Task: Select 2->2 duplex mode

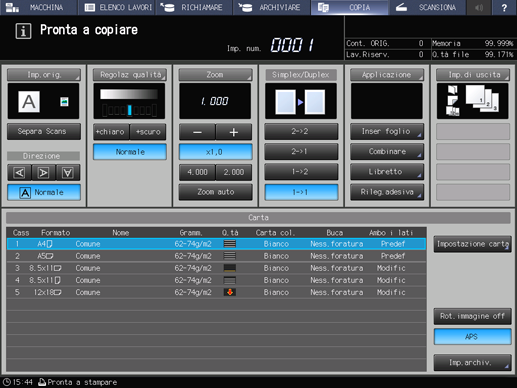Action: pos(301,132)
